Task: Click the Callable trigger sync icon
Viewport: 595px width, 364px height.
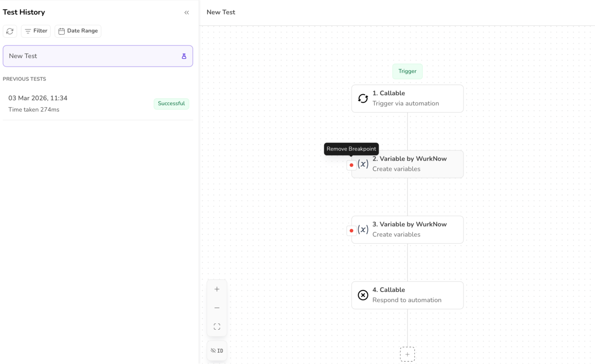Action: click(363, 99)
